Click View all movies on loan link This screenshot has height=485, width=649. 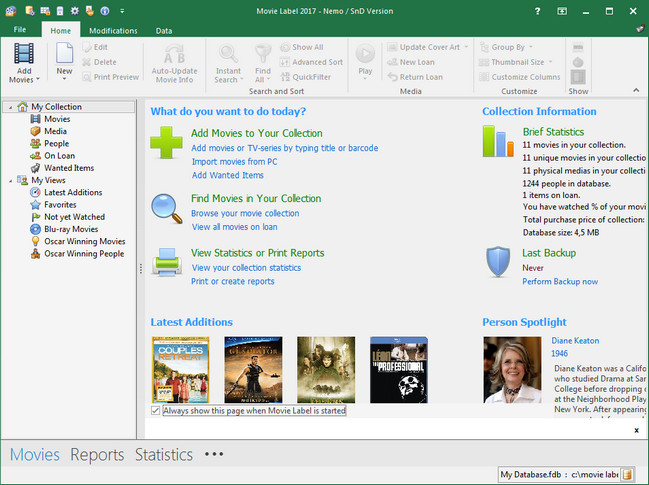tap(234, 227)
